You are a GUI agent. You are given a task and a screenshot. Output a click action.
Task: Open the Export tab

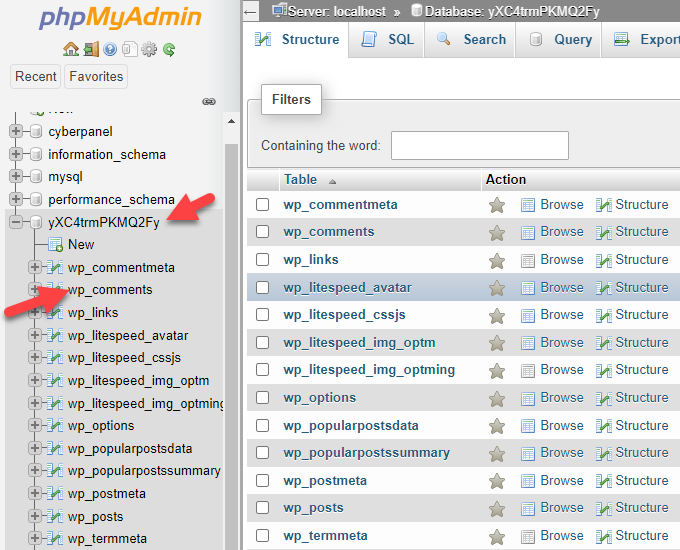click(x=642, y=39)
